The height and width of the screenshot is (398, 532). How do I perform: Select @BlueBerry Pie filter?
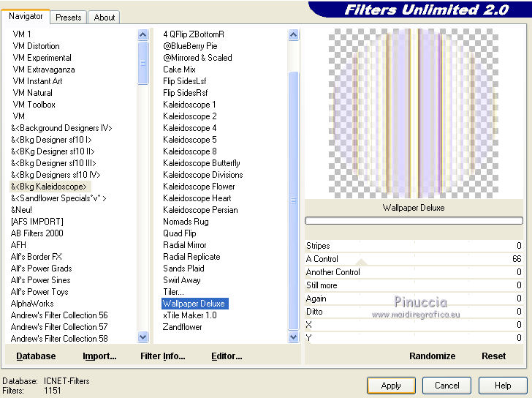(x=190, y=46)
